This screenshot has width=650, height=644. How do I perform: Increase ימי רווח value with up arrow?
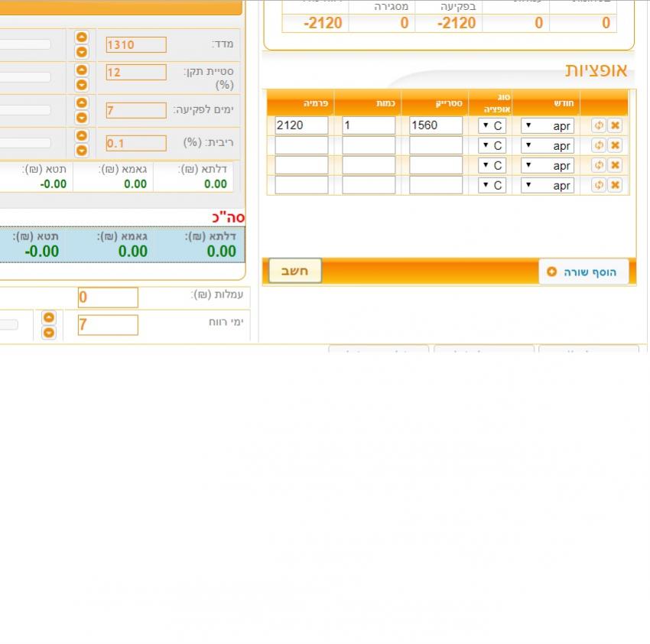[49, 317]
